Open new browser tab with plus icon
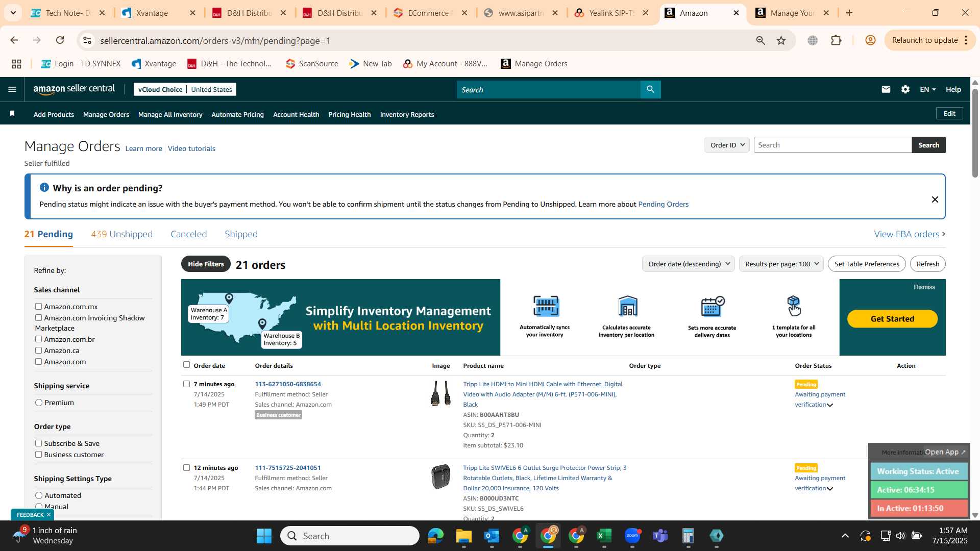The width and height of the screenshot is (980, 551). (x=849, y=13)
